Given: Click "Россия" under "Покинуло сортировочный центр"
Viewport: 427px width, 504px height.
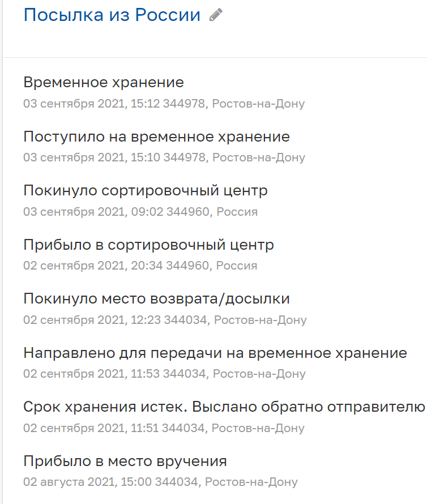Looking at the screenshot, I should pyautogui.click(x=237, y=212).
